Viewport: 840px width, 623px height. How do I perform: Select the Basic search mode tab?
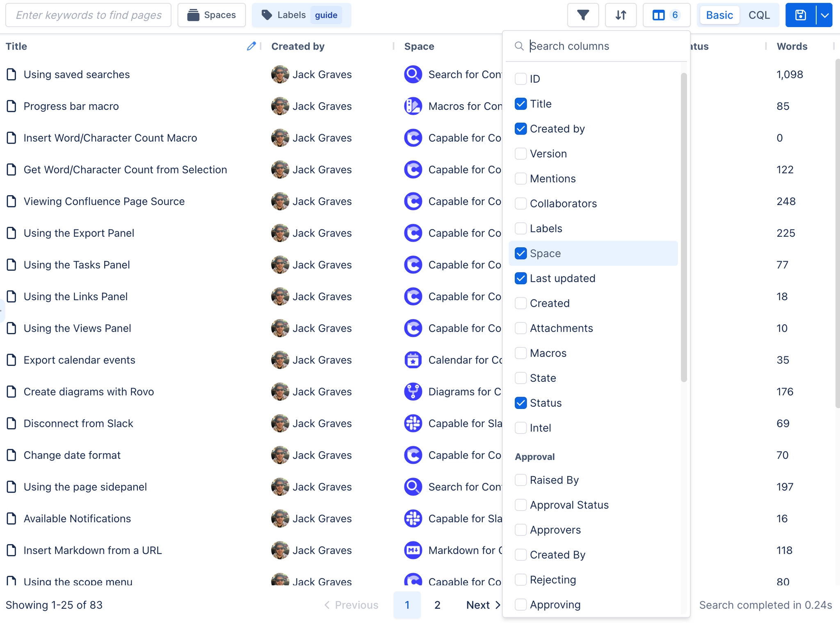pos(719,15)
